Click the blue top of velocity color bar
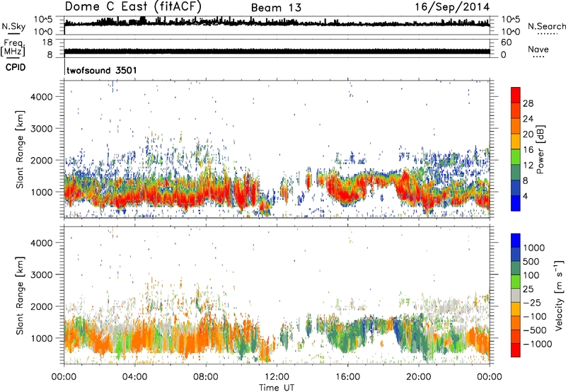The height and width of the screenshot is (392, 566). click(x=516, y=241)
